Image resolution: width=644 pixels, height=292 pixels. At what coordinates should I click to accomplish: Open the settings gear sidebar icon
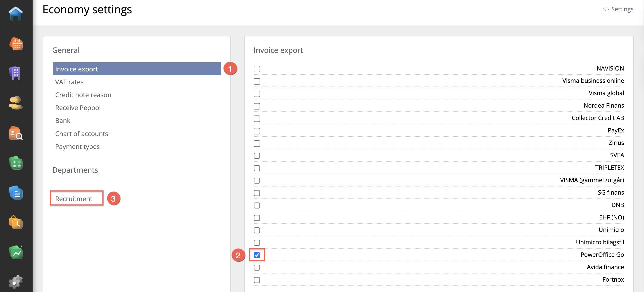15,282
